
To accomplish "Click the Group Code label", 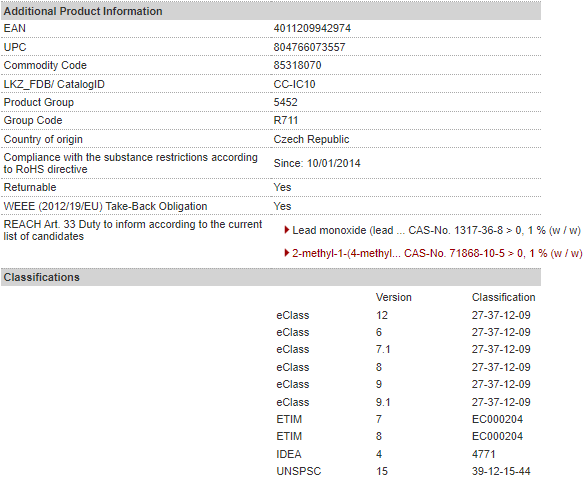I will 33,120.
